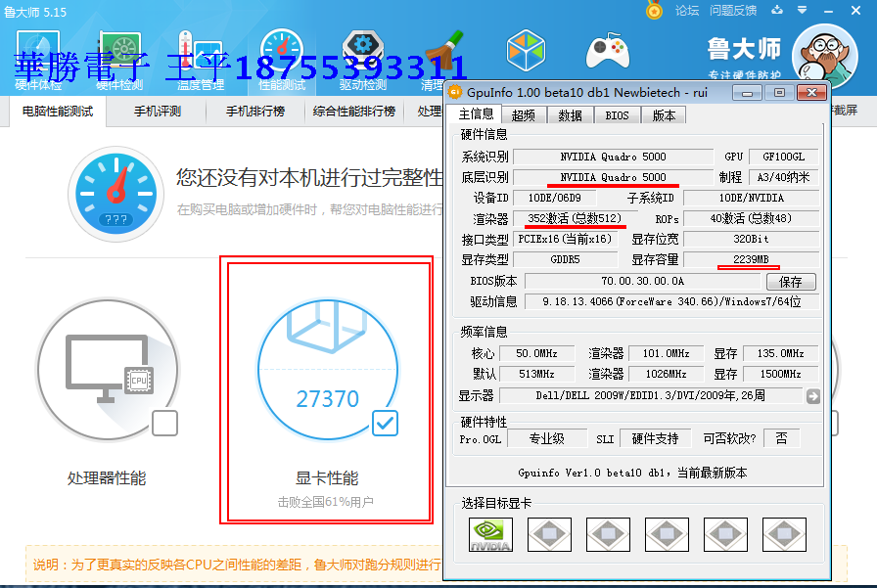Maximize the GpuInfo window
Image resolution: width=877 pixels, height=588 pixels.
tap(779, 93)
